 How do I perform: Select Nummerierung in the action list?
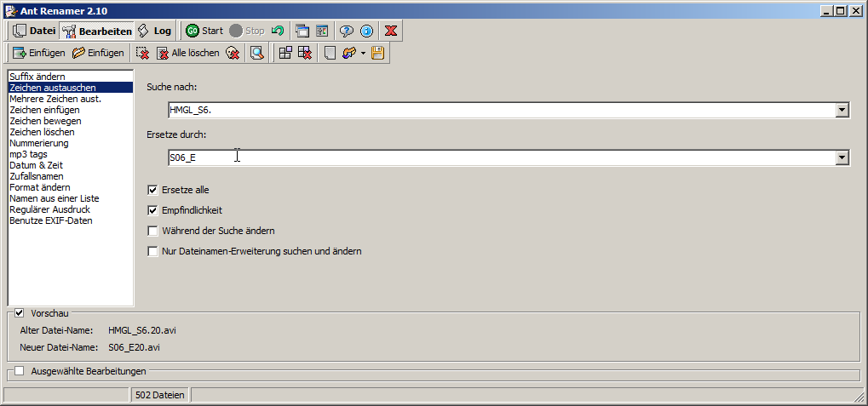coord(38,143)
